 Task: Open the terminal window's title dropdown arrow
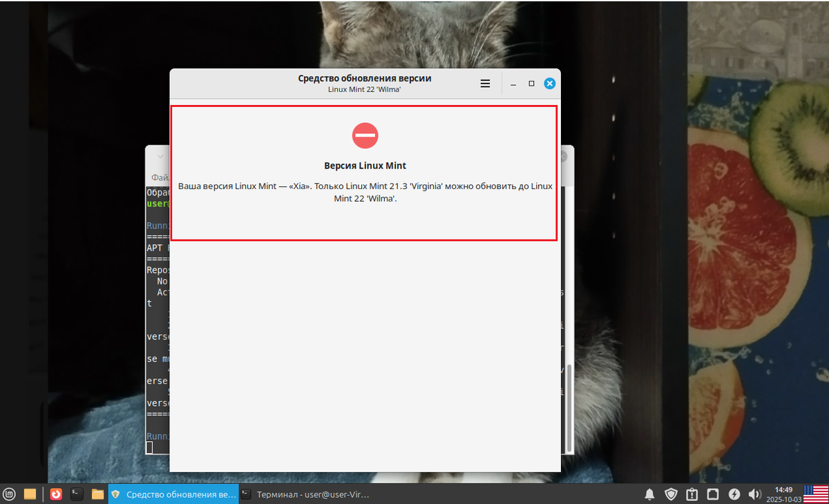point(159,157)
